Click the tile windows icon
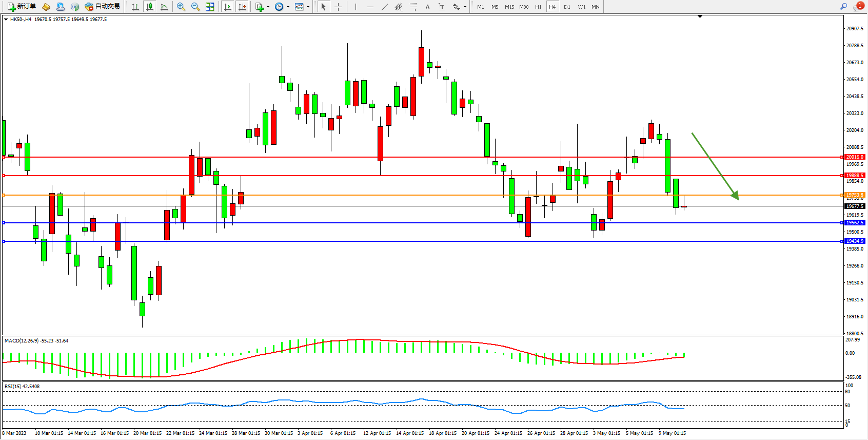This screenshot has width=868, height=440. tap(210, 7)
